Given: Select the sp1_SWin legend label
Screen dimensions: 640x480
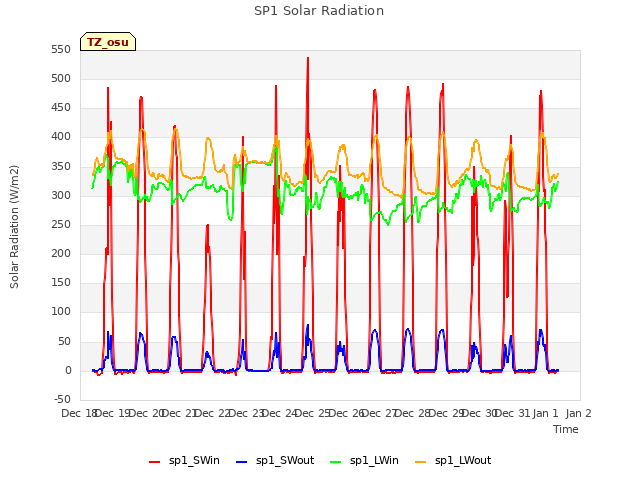Looking at the screenshot, I should point(194,460).
